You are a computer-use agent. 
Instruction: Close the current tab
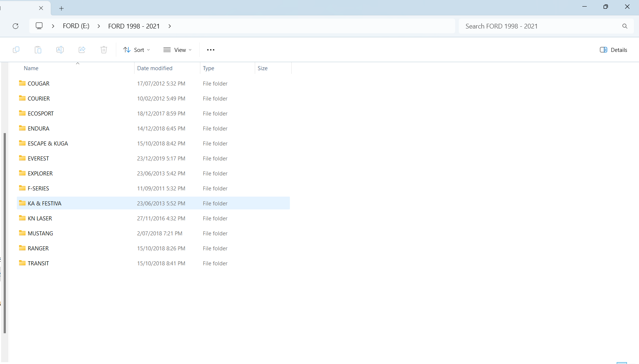coord(41,8)
